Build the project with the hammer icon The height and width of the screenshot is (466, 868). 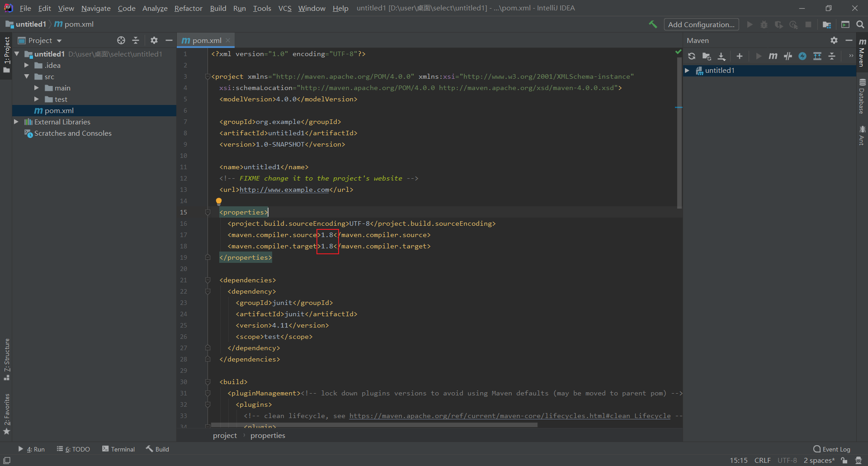(653, 24)
